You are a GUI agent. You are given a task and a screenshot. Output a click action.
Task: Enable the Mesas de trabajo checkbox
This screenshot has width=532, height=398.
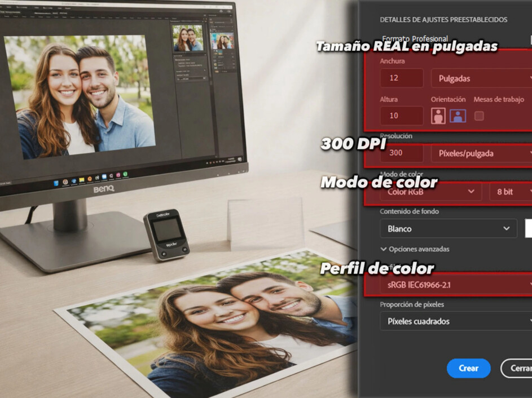pyautogui.click(x=479, y=114)
